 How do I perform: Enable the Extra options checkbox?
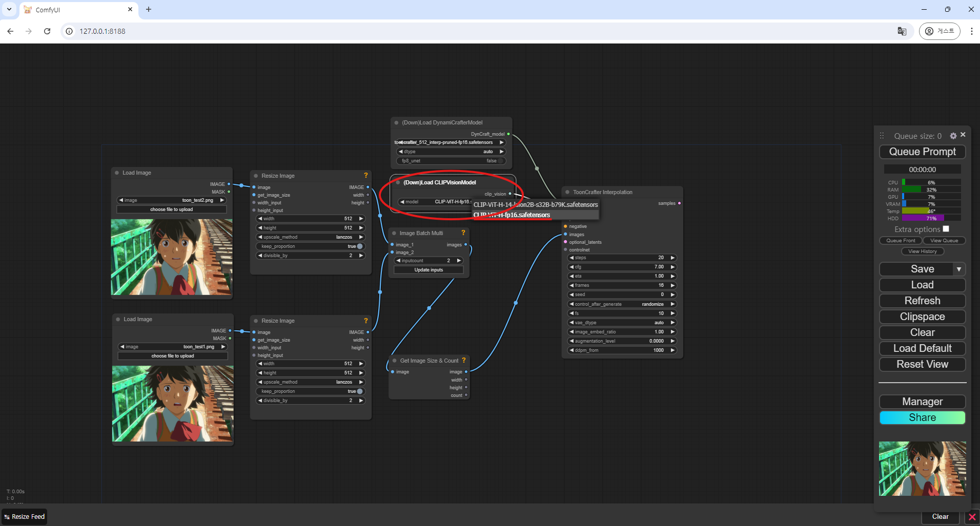click(946, 229)
